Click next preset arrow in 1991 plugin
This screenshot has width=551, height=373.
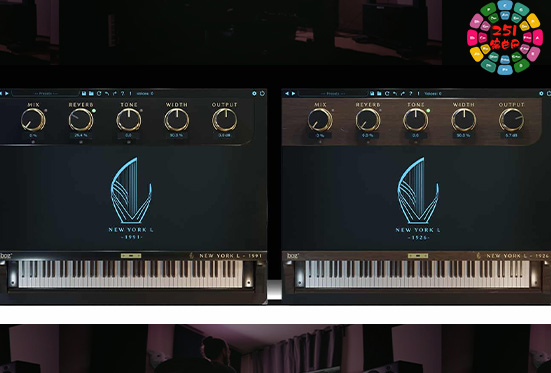coord(6,94)
